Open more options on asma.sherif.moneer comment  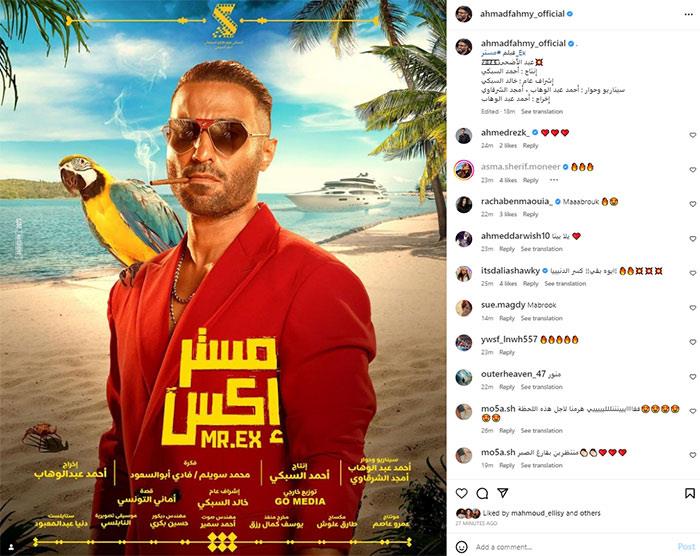(x=554, y=180)
